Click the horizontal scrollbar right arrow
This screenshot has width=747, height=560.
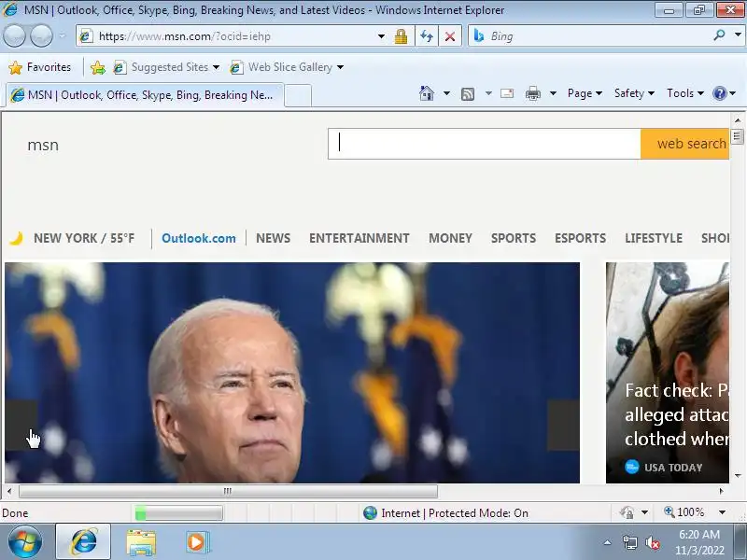click(722, 491)
